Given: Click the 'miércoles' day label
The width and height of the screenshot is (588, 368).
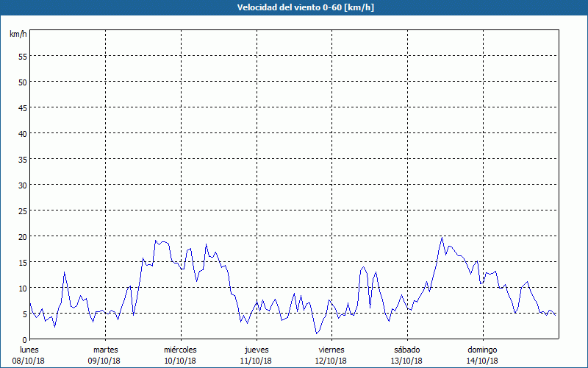Looking at the screenshot, I should (x=180, y=350).
